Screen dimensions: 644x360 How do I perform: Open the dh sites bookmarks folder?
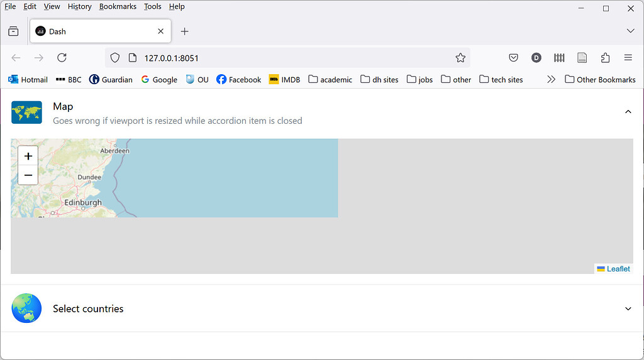point(379,79)
